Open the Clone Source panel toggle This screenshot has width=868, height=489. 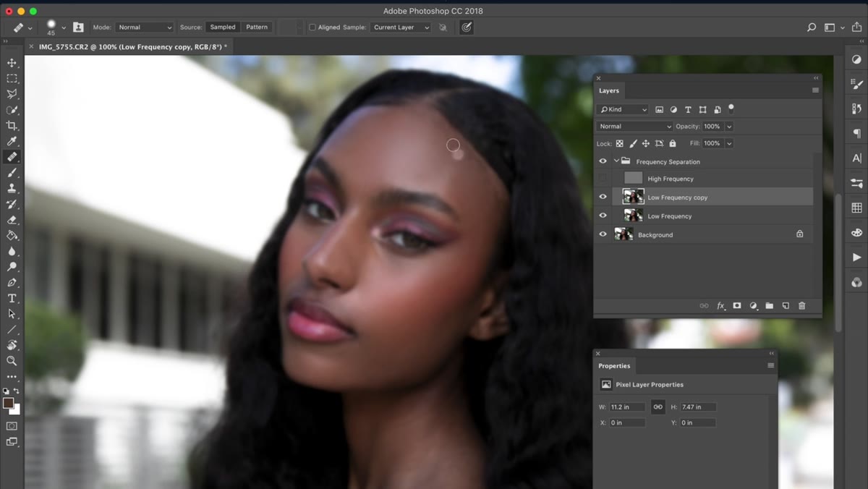tap(78, 27)
